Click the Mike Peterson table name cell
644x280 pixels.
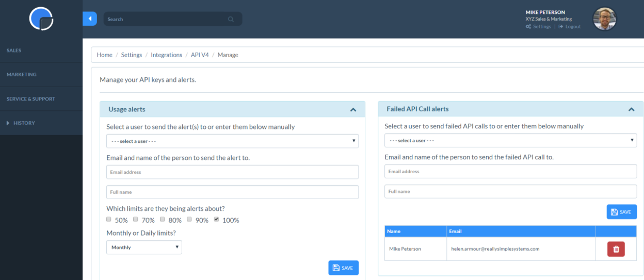click(x=415, y=249)
